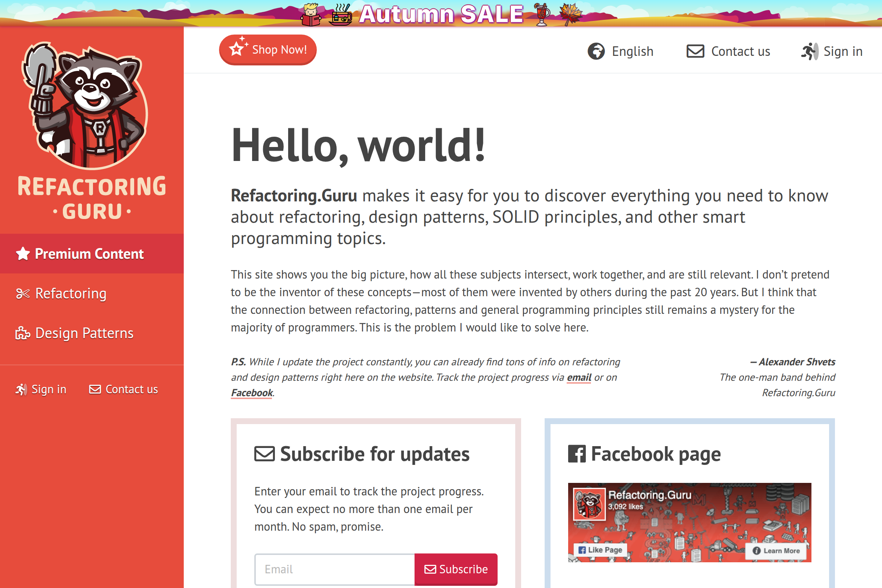Click the globe icon beside English
882x588 pixels.
pyautogui.click(x=596, y=51)
